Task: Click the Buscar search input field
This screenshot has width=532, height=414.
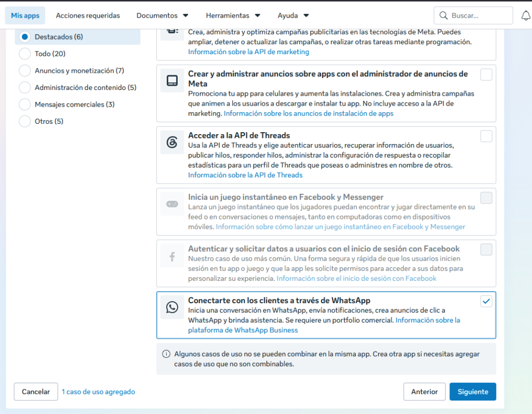Action: (473, 15)
